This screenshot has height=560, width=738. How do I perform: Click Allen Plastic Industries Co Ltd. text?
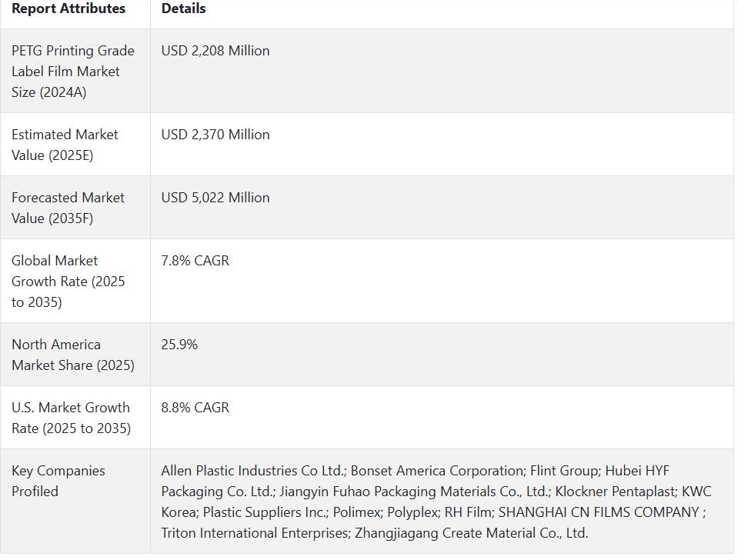coord(254,471)
